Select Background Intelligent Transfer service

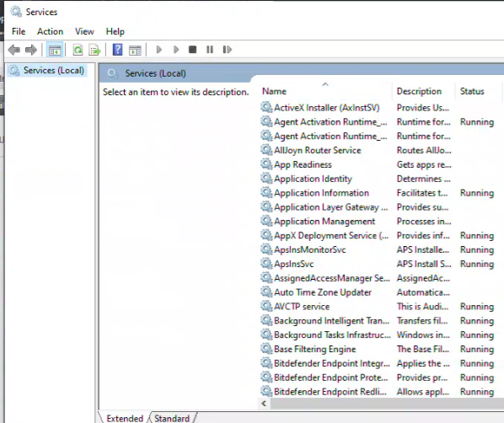331,321
